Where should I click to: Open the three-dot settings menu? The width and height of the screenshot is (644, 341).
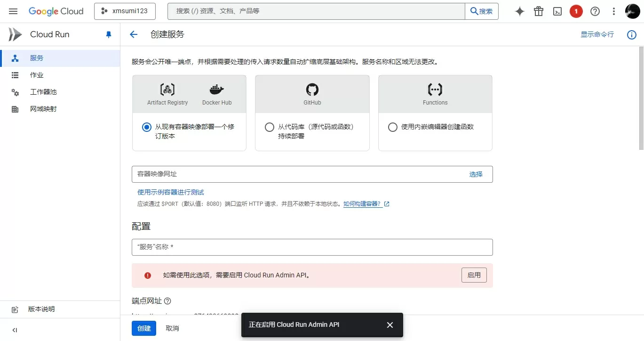pos(614,11)
